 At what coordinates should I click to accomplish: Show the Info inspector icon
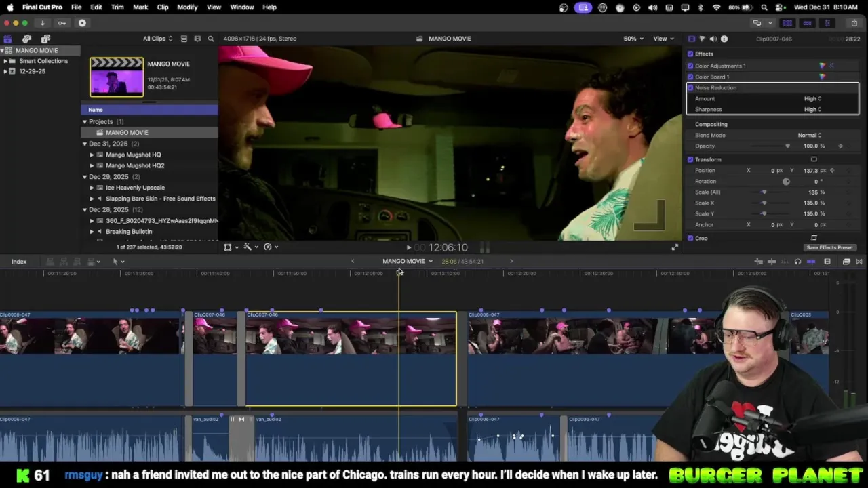724,39
